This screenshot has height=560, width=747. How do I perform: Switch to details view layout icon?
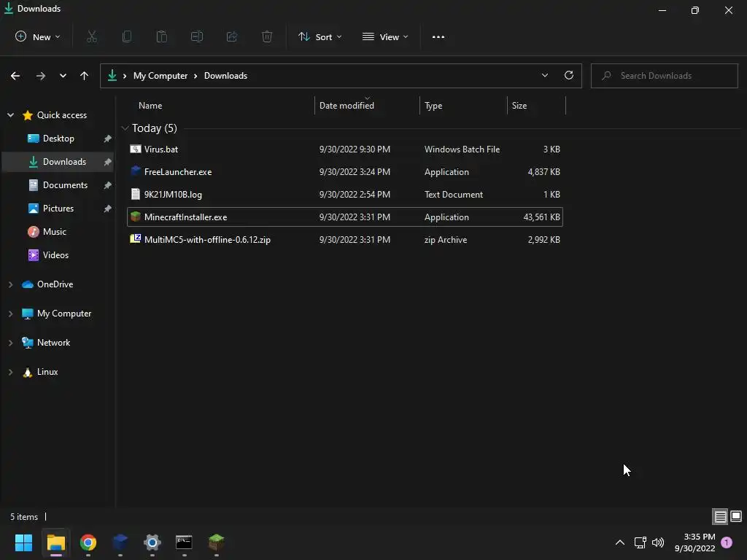(720, 516)
